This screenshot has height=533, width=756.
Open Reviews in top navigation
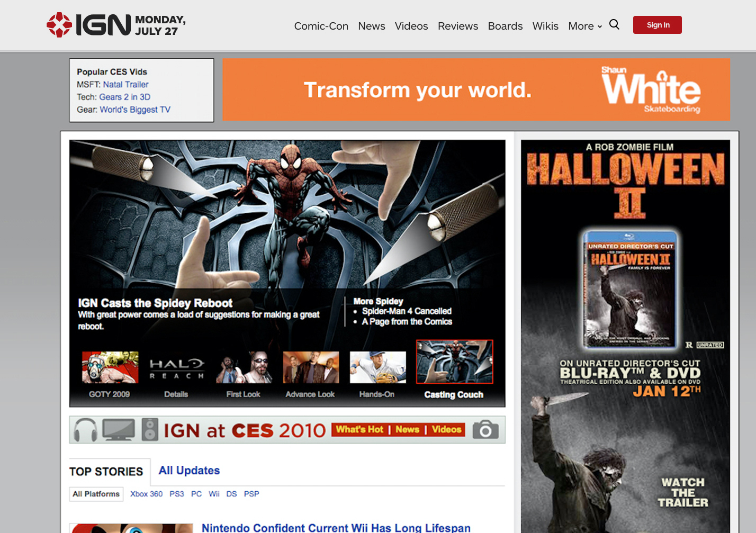coord(458,26)
